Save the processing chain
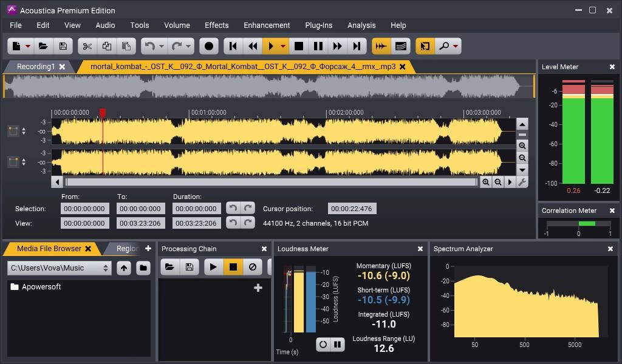622x364 pixels. click(190, 267)
